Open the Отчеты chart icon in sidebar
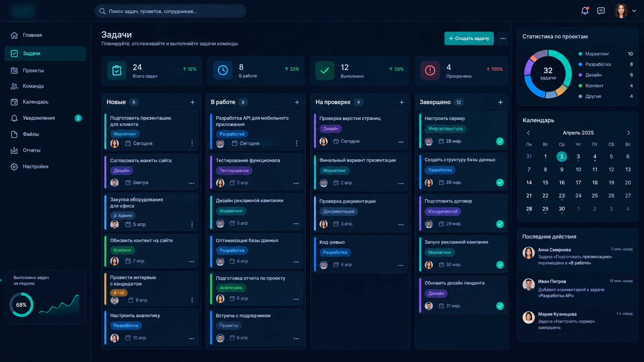This screenshot has width=644, height=362. pyautogui.click(x=14, y=151)
